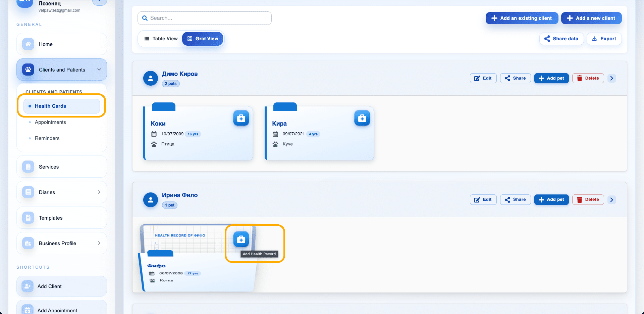This screenshot has height=314, width=644.
Task: Add health record for Кира
Action: point(362,118)
